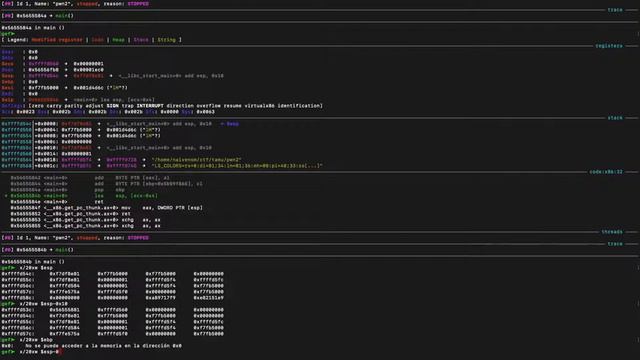Click the 'x/20xw $ebp' command

coord(36,340)
